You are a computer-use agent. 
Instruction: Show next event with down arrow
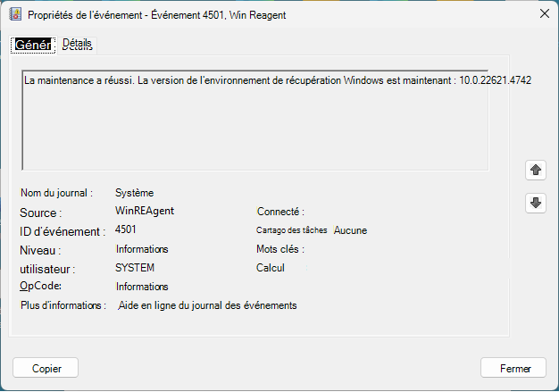536,203
